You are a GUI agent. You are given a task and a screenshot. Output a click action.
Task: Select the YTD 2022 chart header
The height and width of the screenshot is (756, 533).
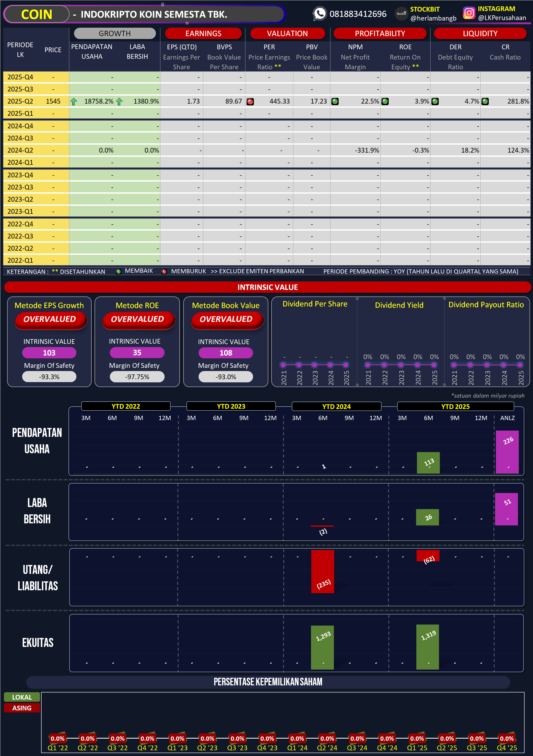[126, 406]
